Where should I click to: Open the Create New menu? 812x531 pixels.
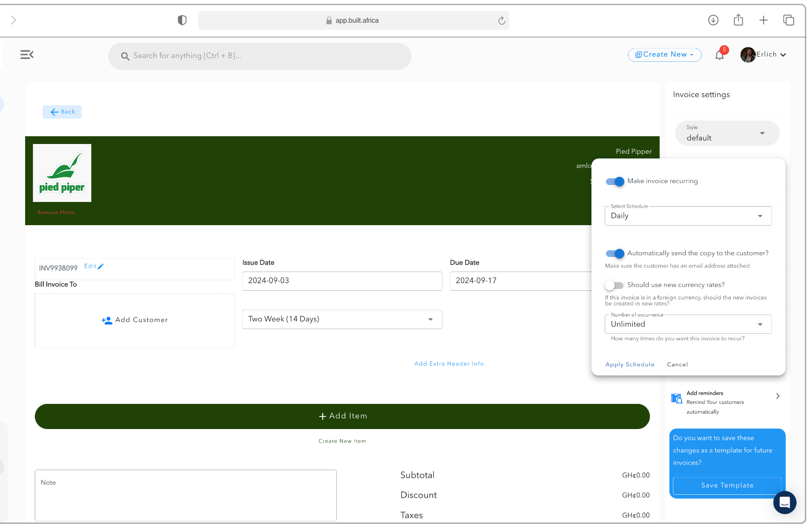tap(665, 55)
